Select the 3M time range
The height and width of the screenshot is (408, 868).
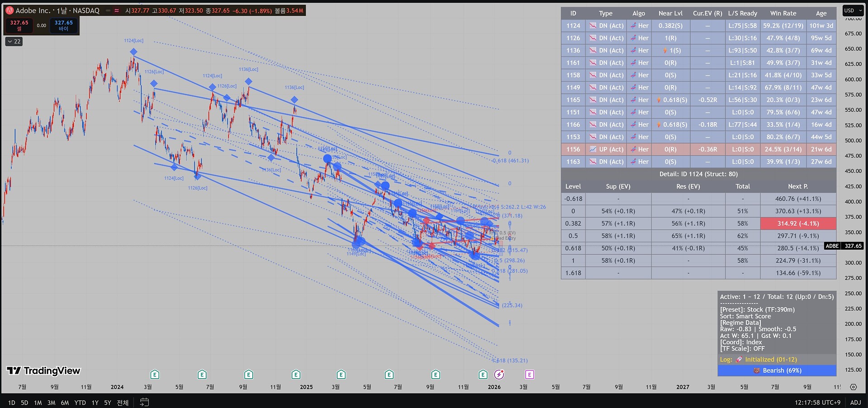52,403
